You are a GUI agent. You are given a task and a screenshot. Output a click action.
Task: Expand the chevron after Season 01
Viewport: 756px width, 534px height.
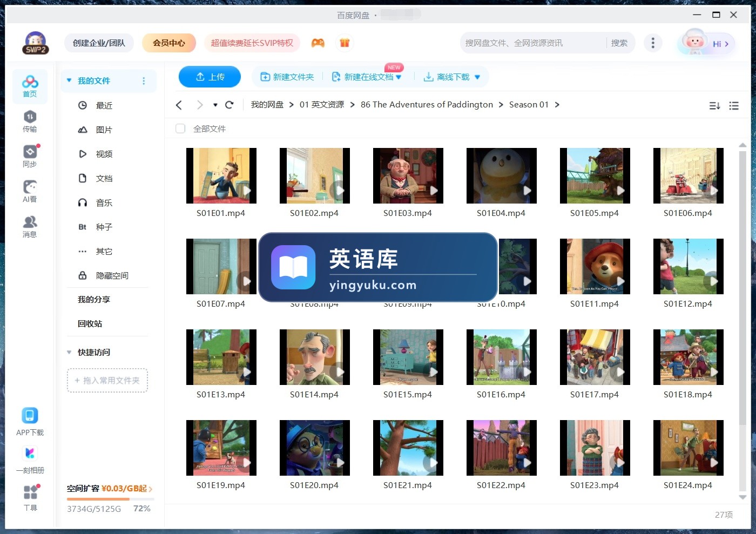pos(557,105)
